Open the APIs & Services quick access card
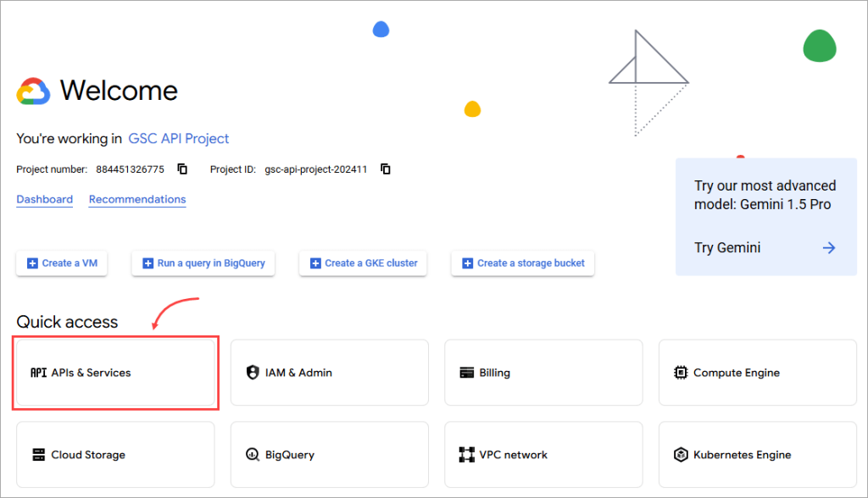The image size is (868, 498). point(115,373)
